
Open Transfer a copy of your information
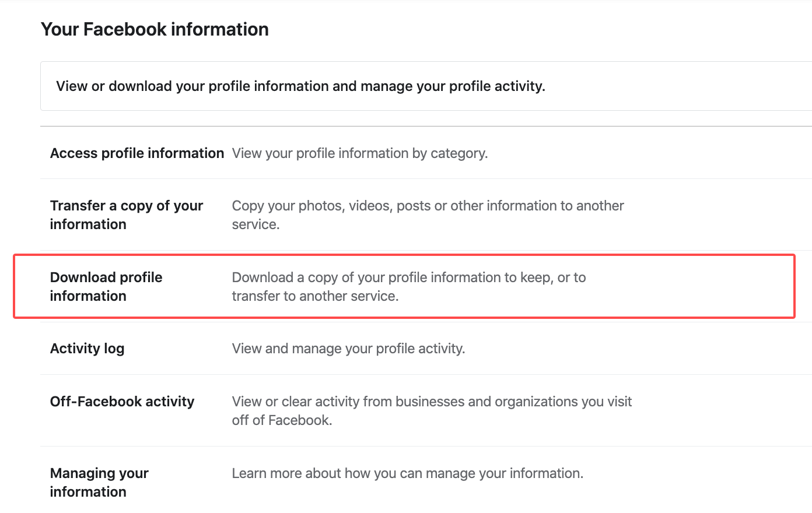(x=126, y=215)
